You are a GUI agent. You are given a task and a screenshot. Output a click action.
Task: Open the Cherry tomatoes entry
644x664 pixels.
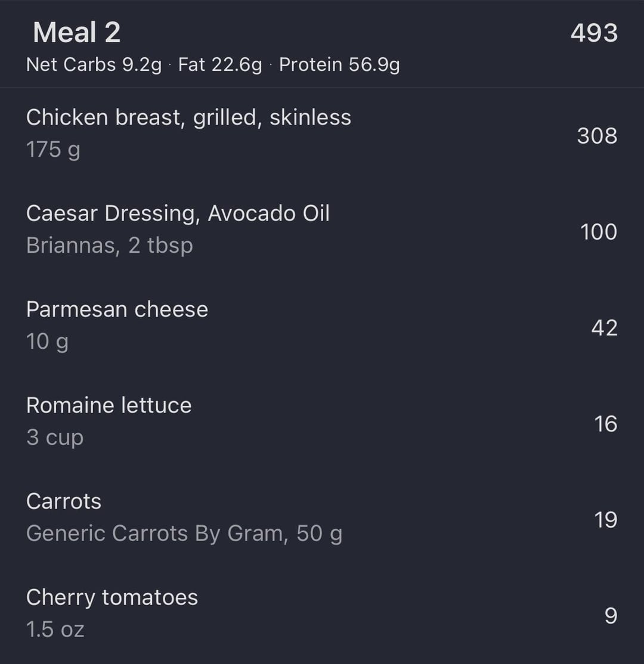coord(112,597)
